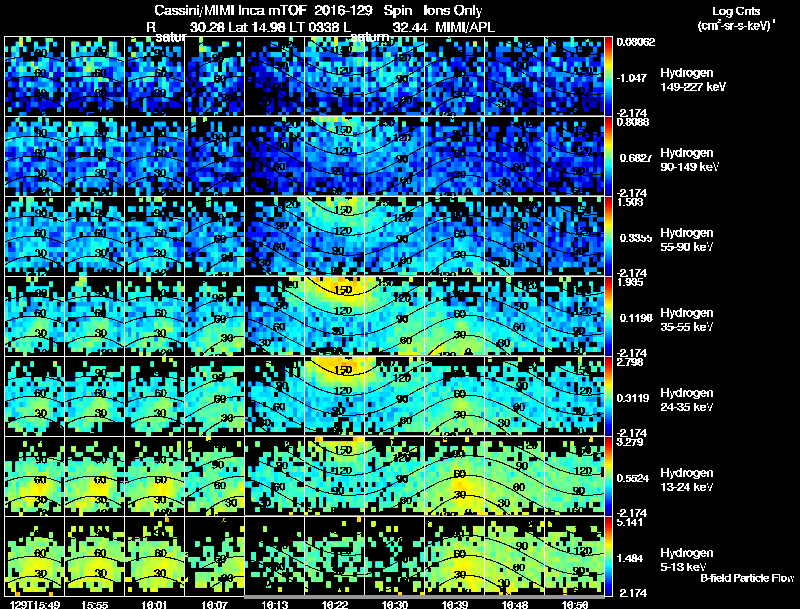Open the 13-24 keV panel at 16:01

point(155,476)
